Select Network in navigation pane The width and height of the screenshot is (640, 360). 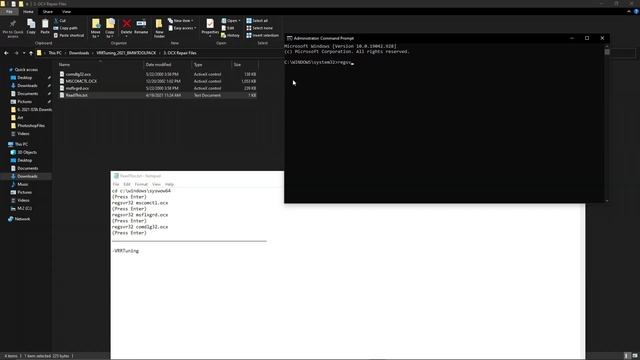coord(22,219)
